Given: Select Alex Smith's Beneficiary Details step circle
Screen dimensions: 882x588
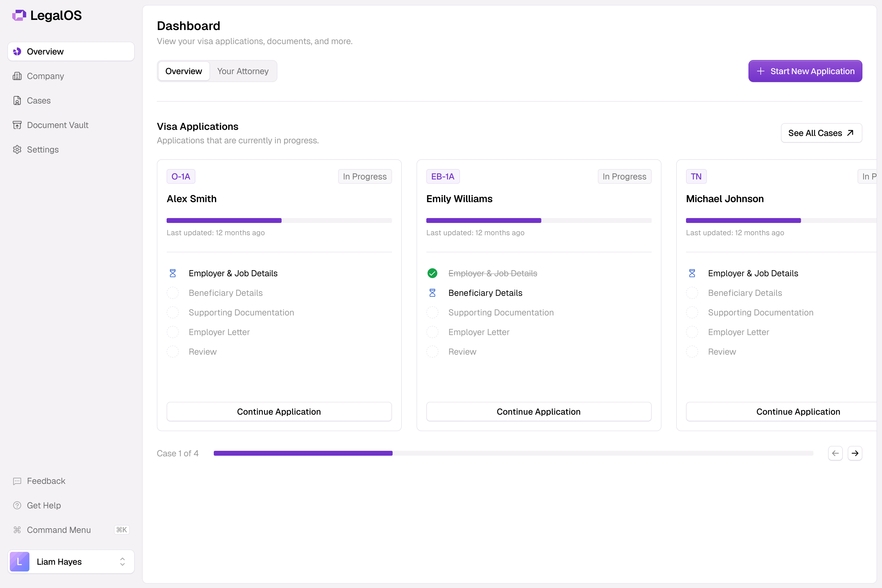Looking at the screenshot, I should pos(173,293).
